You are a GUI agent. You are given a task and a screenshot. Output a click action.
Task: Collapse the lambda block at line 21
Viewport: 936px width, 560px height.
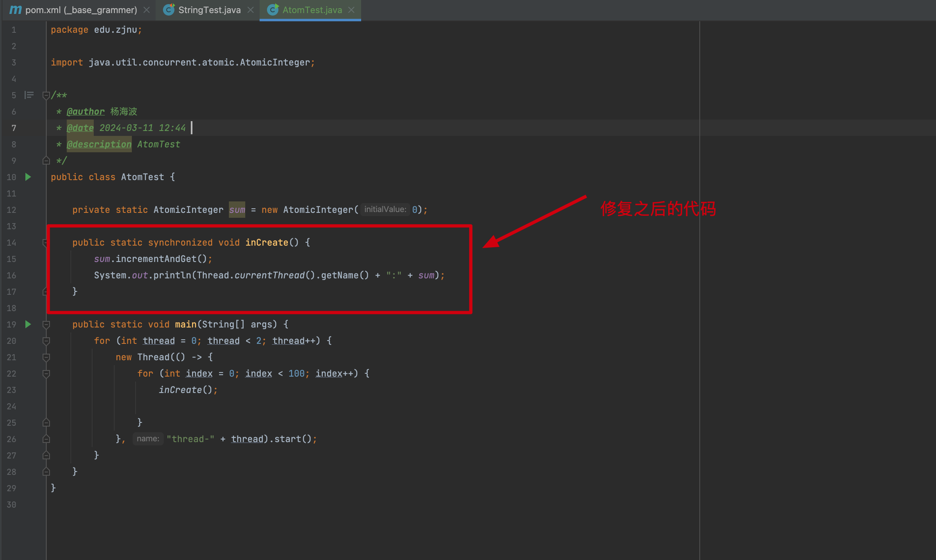46,357
